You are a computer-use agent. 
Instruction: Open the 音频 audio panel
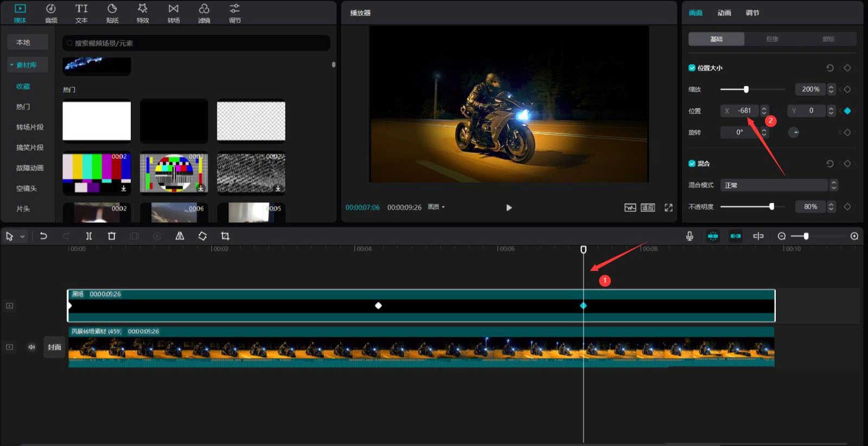[x=51, y=14]
